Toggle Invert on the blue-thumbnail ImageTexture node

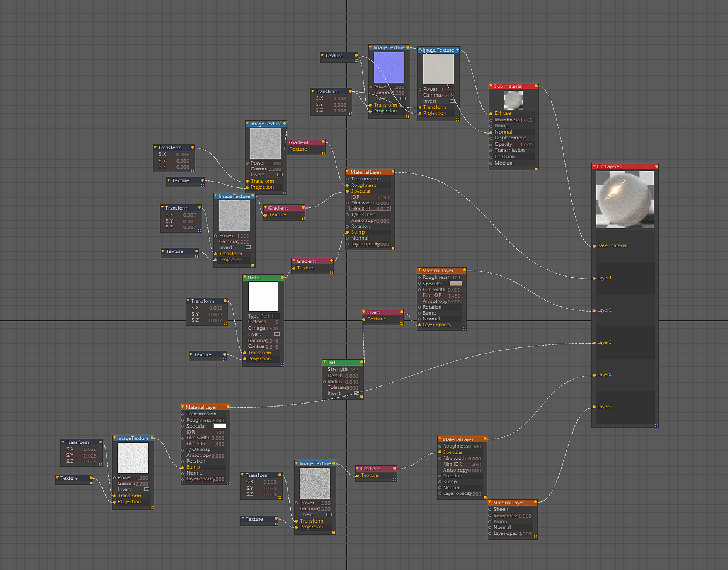(403, 98)
